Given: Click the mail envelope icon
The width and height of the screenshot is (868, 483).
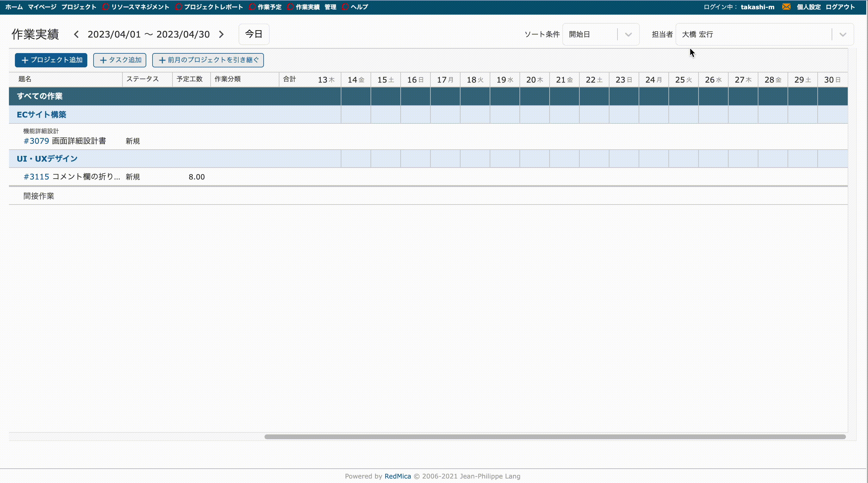Looking at the screenshot, I should pyautogui.click(x=786, y=7).
